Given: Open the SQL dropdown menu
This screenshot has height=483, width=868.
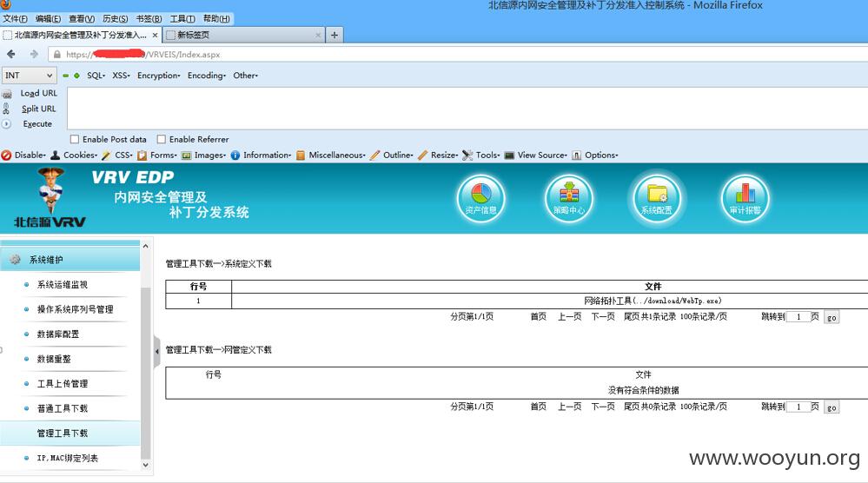Looking at the screenshot, I should (96, 76).
